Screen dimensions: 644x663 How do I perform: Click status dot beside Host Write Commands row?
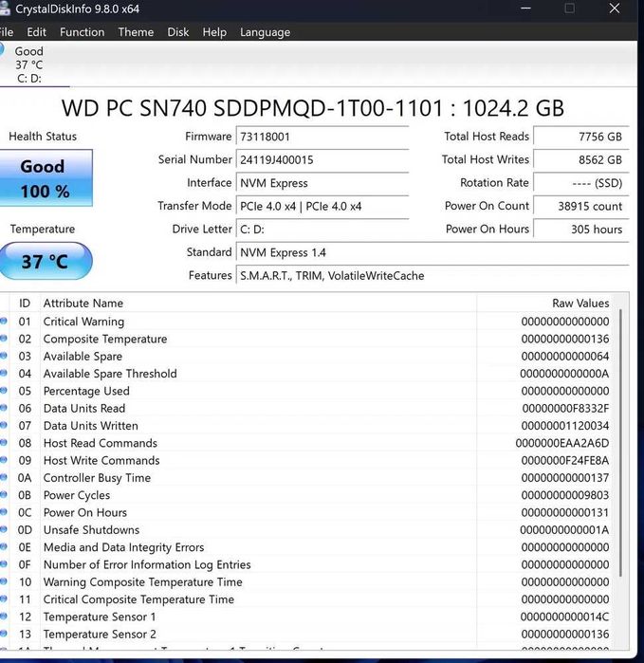tap(4, 460)
